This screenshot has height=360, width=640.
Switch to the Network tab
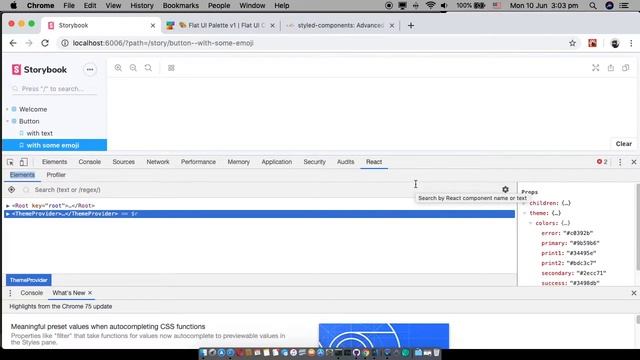(158, 162)
